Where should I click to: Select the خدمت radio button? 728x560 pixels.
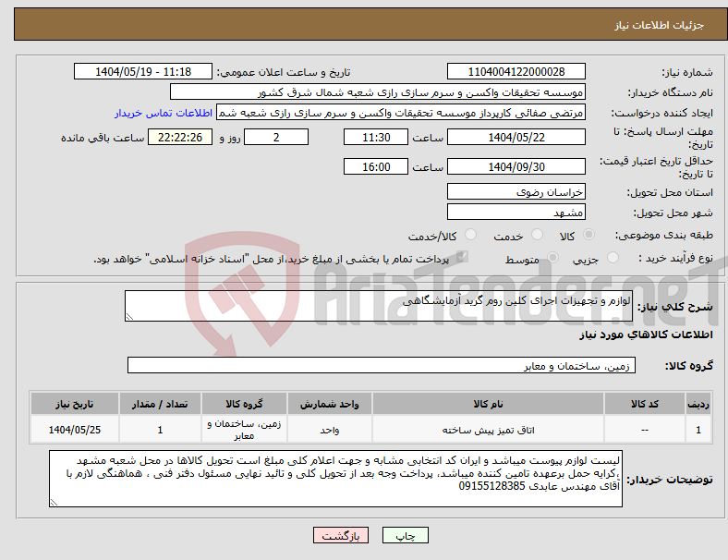coord(537,235)
